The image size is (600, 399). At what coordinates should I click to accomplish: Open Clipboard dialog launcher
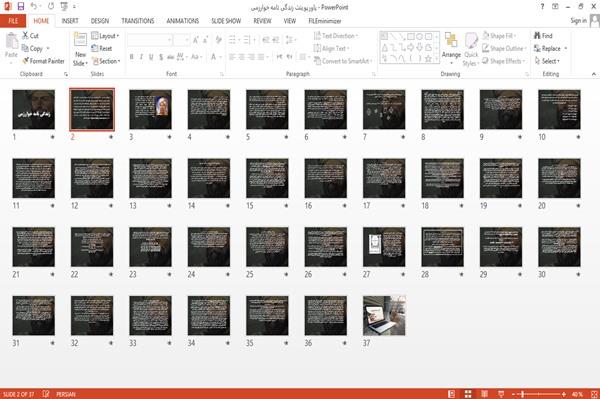tap(66, 74)
